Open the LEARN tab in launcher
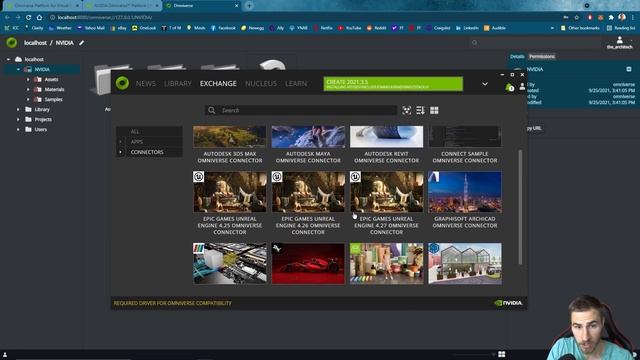The width and height of the screenshot is (640, 360). [x=296, y=84]
